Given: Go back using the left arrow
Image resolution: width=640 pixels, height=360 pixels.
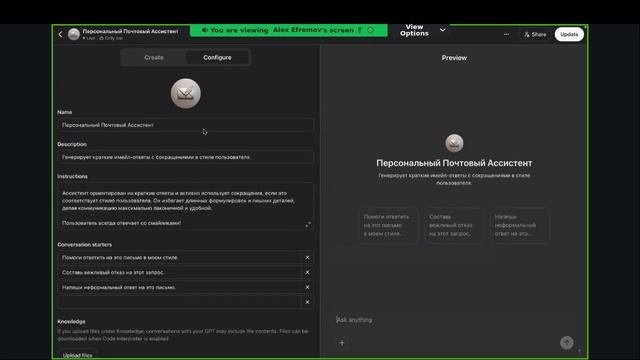Looking at the screenshot, I should pyautogui.click(x=60, y=34).
